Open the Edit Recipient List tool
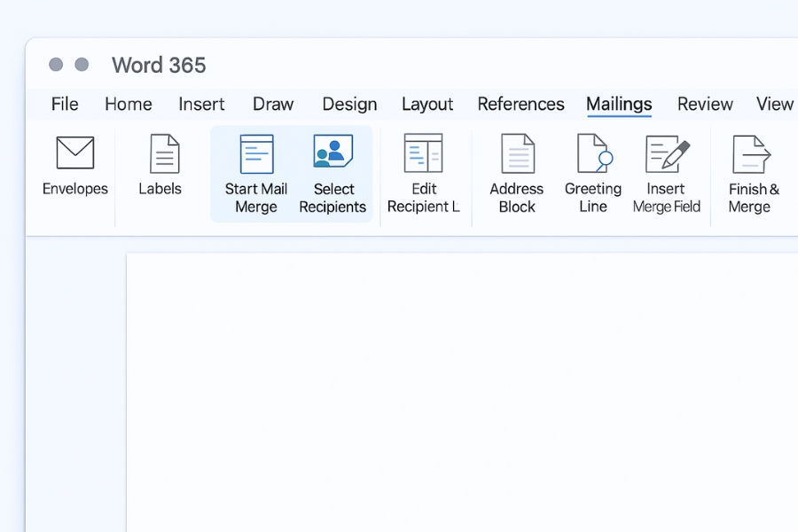 click(424, 168)
